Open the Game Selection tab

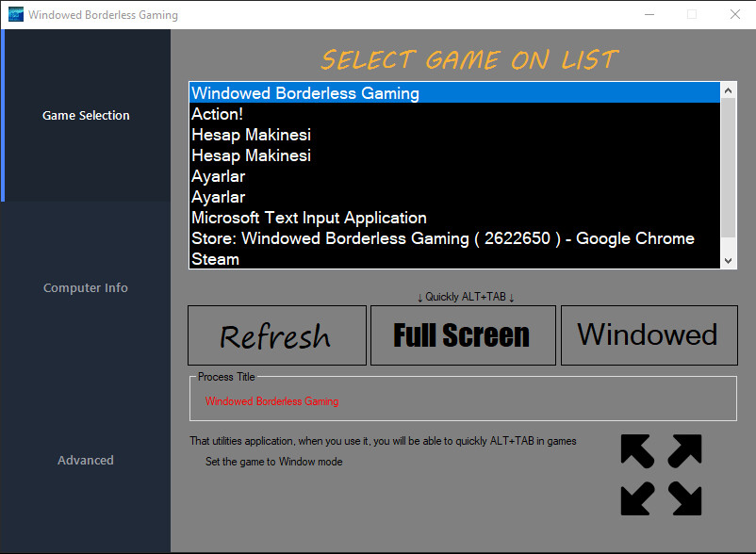click(x=86, y=115)
